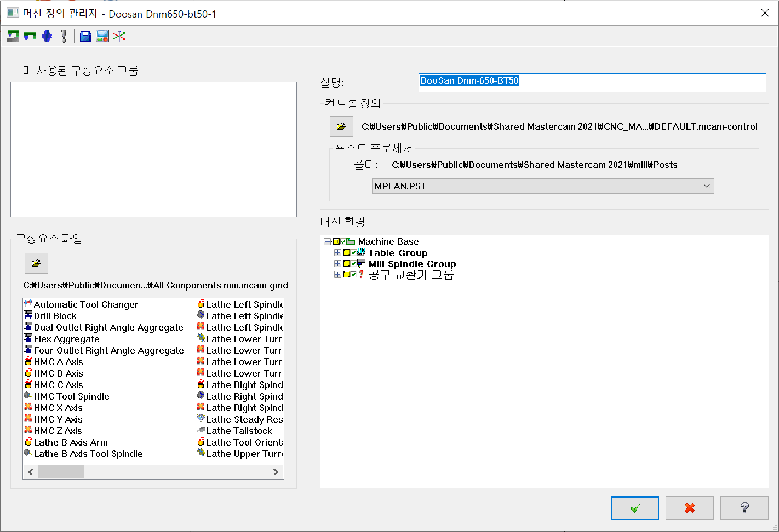
Task: Toggle the Table Group checkbox
Action: 353,252
